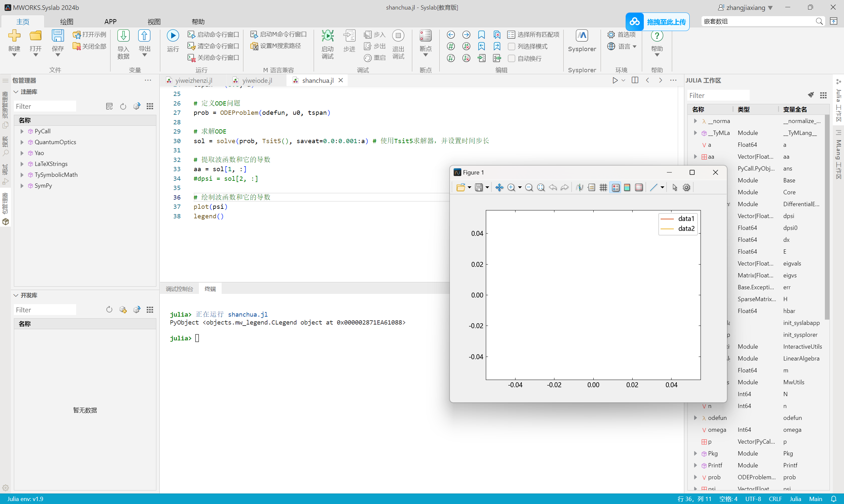Collapse the 开发库 section
The width and height of the screenshot is (844, 504).
16,295
